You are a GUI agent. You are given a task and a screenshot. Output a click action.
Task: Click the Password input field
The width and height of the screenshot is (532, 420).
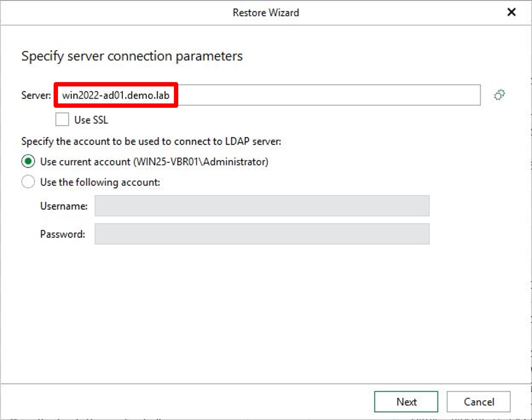[x=262, y=234]
